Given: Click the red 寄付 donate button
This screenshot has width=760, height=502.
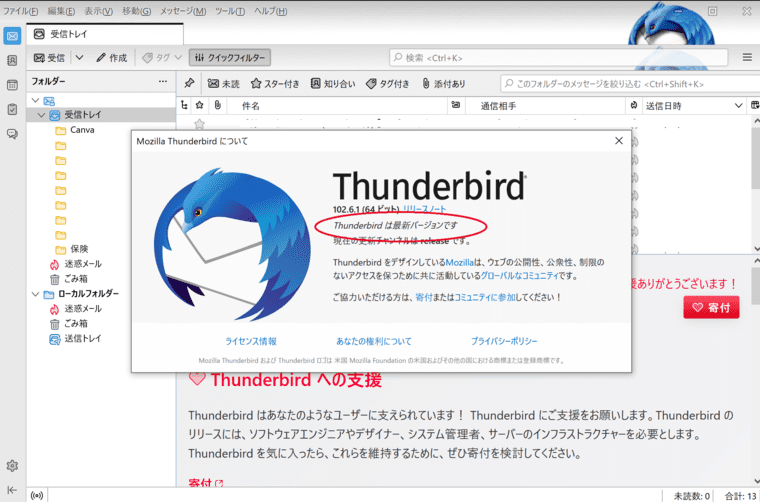Looking at the screenshot, I should (x=712, y=307).
